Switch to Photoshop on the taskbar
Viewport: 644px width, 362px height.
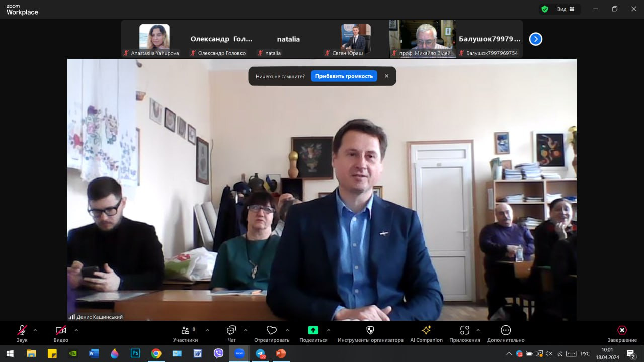click(x=135, y=353)
